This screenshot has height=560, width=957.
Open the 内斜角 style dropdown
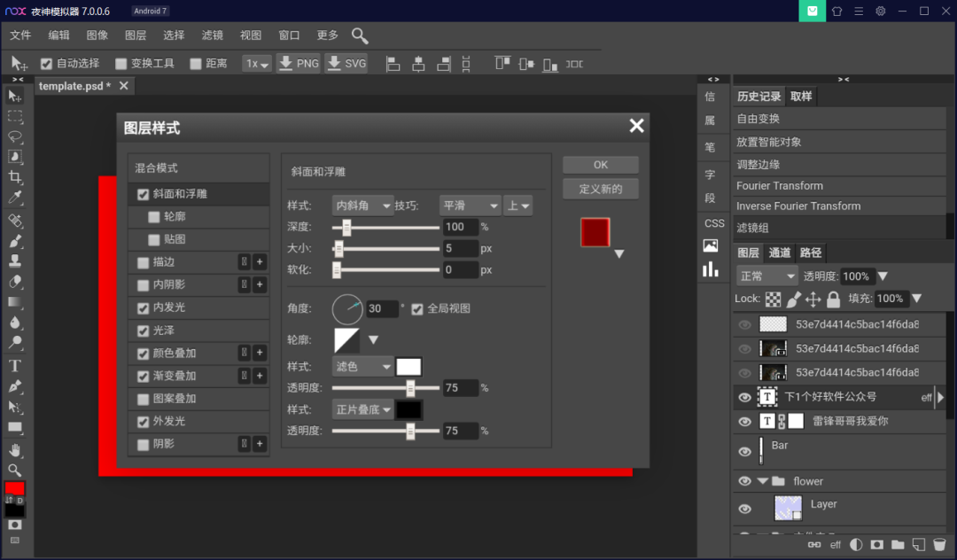(x=362, y=206)
